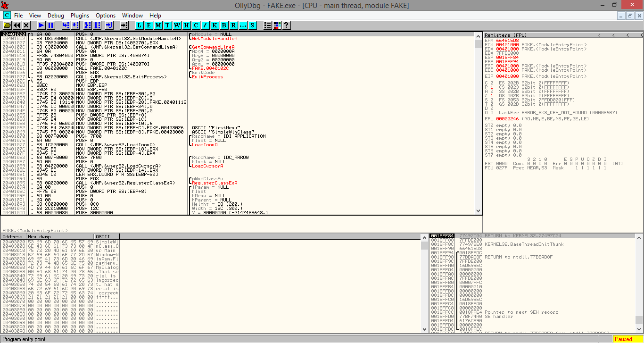Show References window via R icon
644x343 pixels.
coord(234,25)
